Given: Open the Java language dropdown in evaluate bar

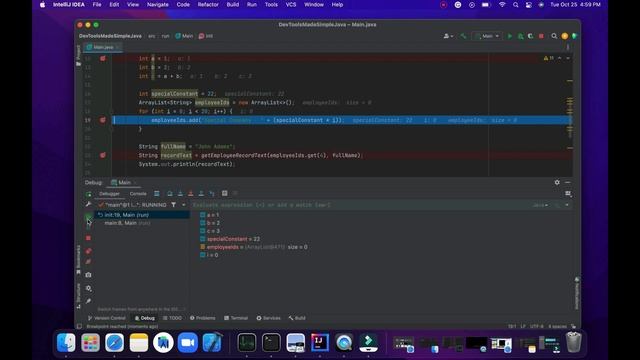Looking at the screenshot, I should [x=540, y=205].
